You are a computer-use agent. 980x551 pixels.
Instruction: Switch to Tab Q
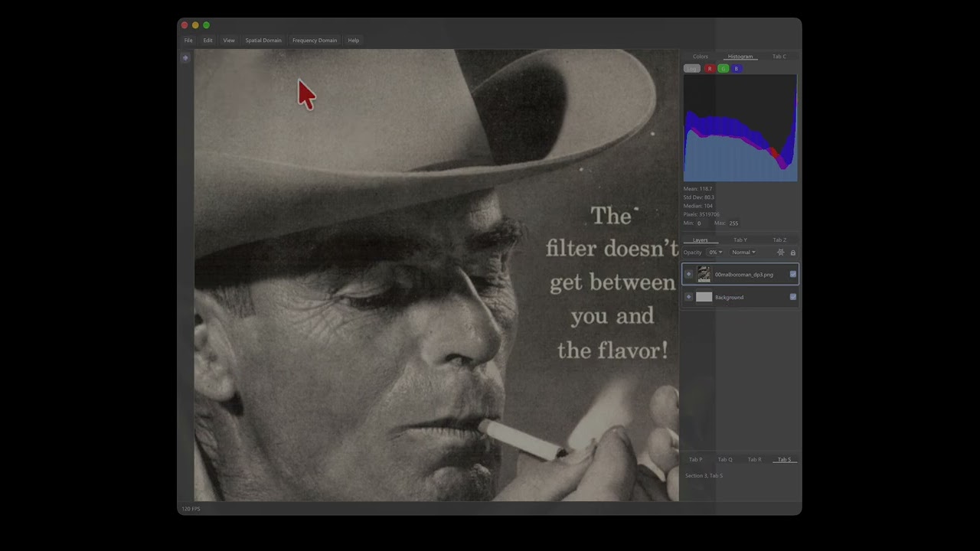click(x=725, y=460)
